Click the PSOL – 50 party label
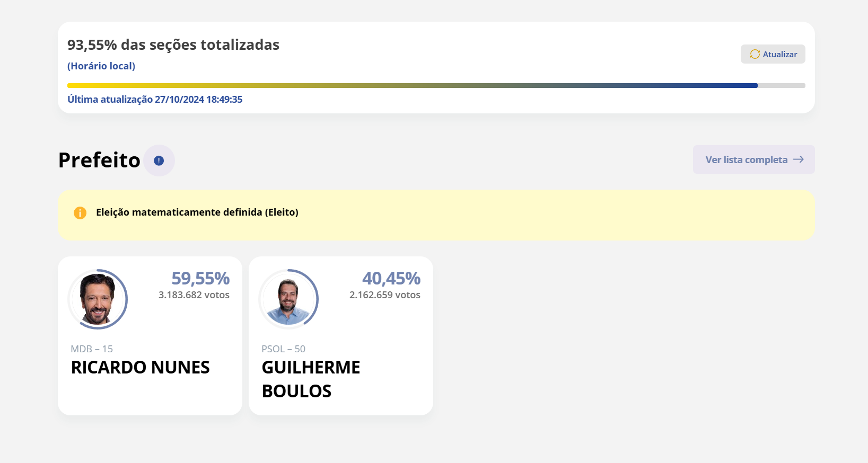Screen dimensions: 868x463 (x=283, y=349)
